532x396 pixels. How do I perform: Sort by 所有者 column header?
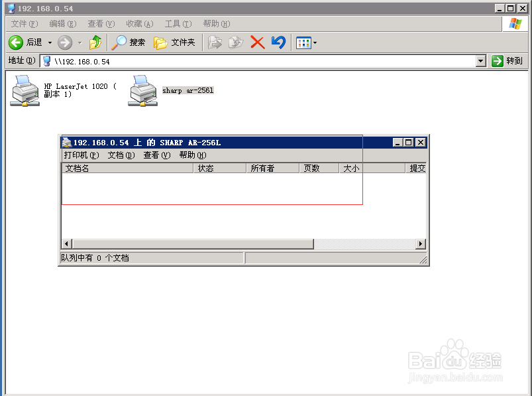[273, 168]
